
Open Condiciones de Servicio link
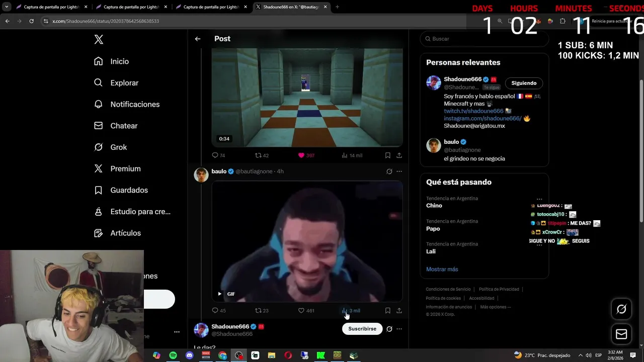coord(448,289)
